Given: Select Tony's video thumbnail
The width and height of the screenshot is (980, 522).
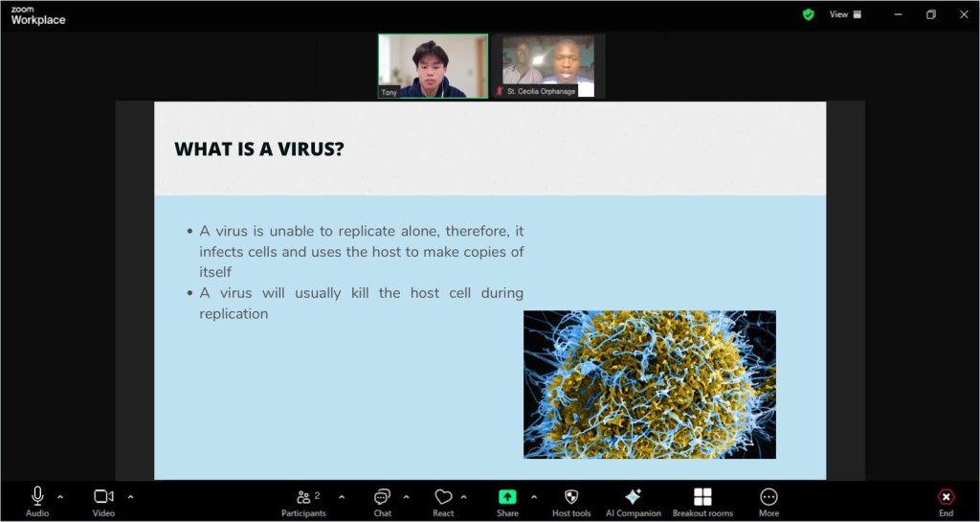Looking at the screenshot, I should tap(433, 66).
